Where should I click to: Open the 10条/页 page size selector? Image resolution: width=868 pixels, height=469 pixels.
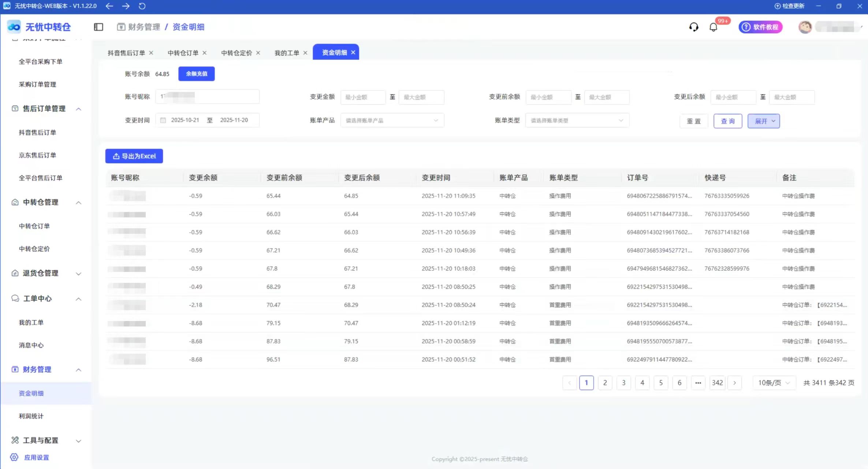774,383
